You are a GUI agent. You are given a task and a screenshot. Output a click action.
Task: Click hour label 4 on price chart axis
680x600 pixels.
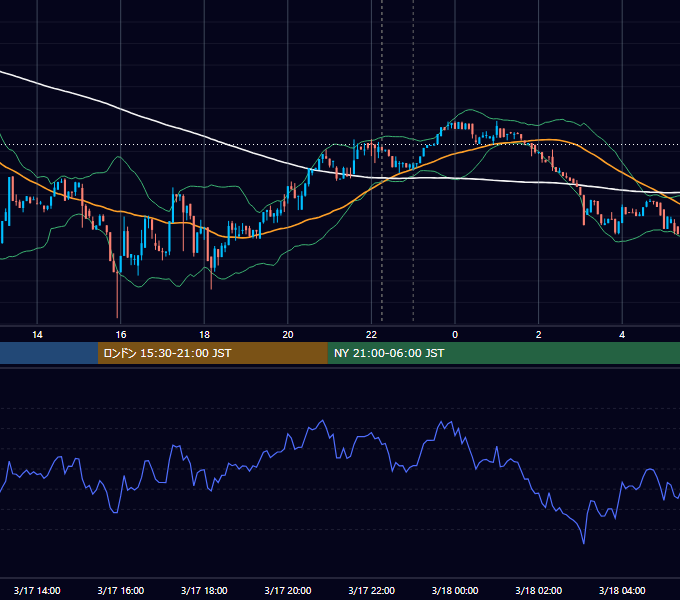[622, 335]
